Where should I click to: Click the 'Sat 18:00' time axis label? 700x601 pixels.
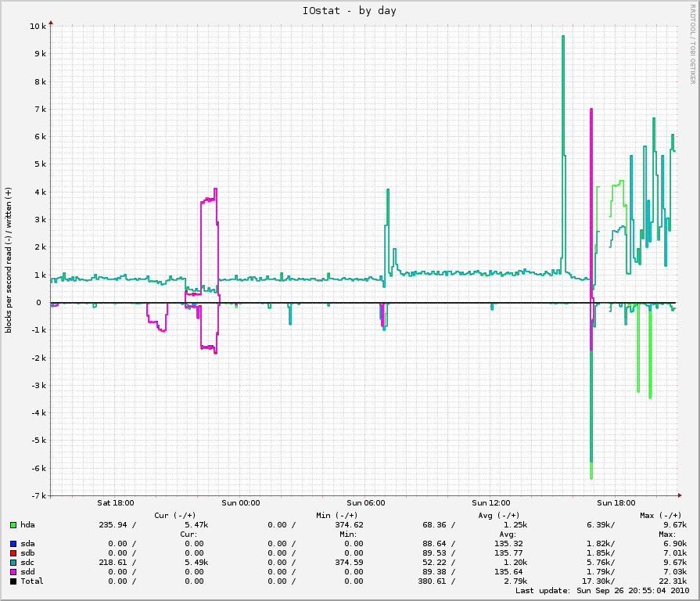tap(116, 503)
